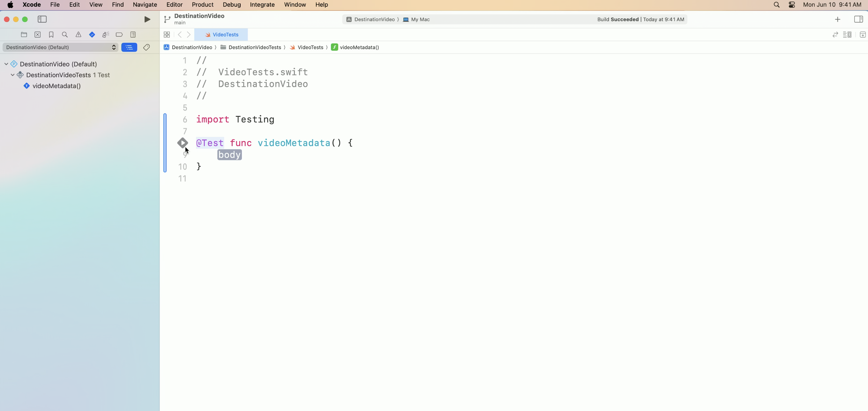Open the related items grid menu

tap(167, 35)
